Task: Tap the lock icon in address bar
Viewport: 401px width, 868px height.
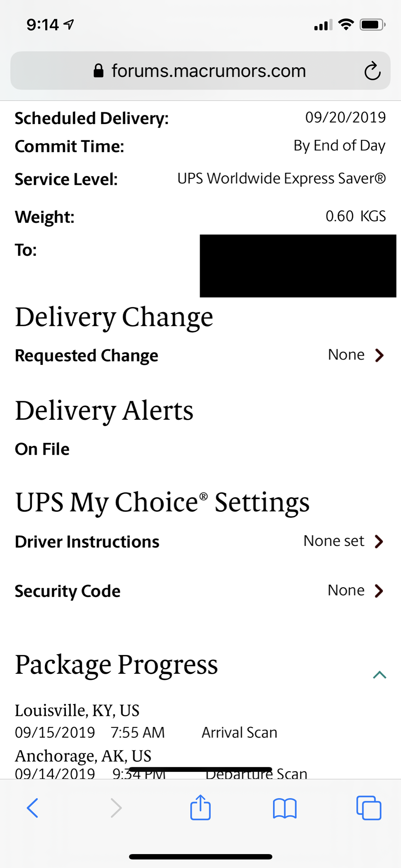Action: (98, 71)
